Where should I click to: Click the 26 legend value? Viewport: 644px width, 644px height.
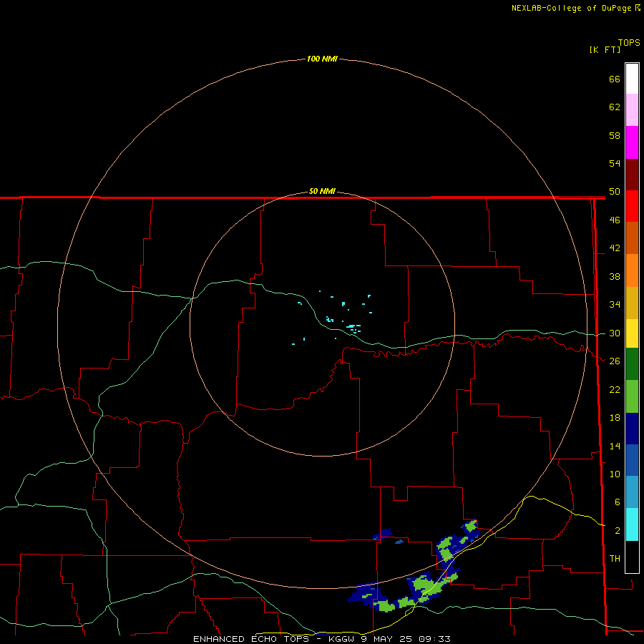pyautogui.click(x=615, y=361)
